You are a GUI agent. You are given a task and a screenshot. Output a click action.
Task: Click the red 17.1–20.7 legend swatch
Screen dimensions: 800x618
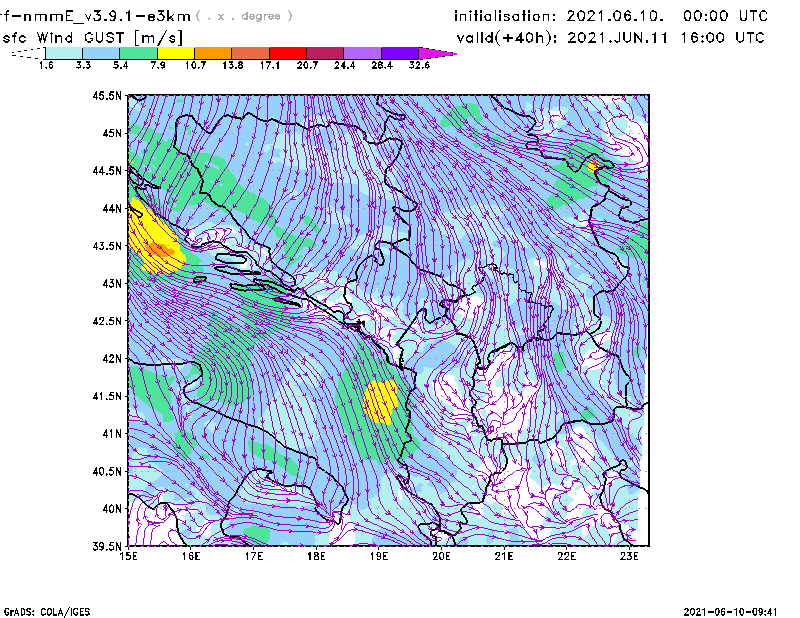coord(288,53)
